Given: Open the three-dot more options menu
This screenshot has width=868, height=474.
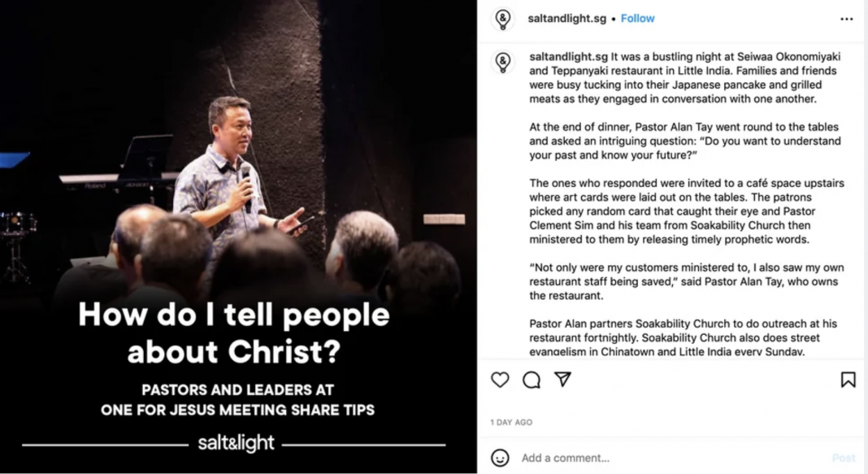Looking at the screenshot, I should point(846,19).
